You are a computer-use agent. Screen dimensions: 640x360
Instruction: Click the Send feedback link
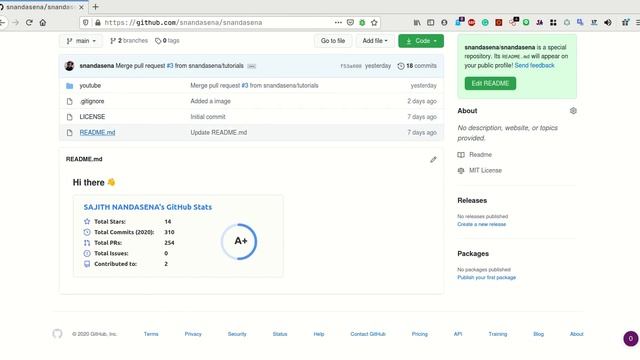pyautogui.click(x=534, y=65)
